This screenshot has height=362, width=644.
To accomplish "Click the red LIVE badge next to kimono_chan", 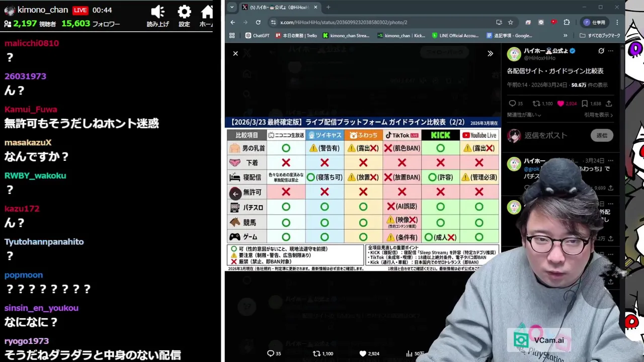I will coord(80,10).
